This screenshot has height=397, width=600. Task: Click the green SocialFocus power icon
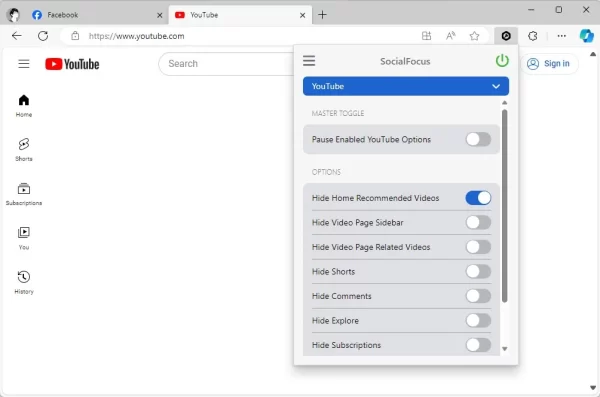[x=502, y=60]
